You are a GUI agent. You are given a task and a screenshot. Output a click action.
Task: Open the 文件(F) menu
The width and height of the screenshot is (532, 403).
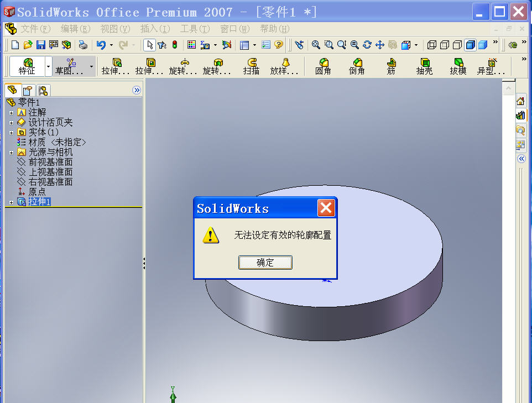point(35,29)
